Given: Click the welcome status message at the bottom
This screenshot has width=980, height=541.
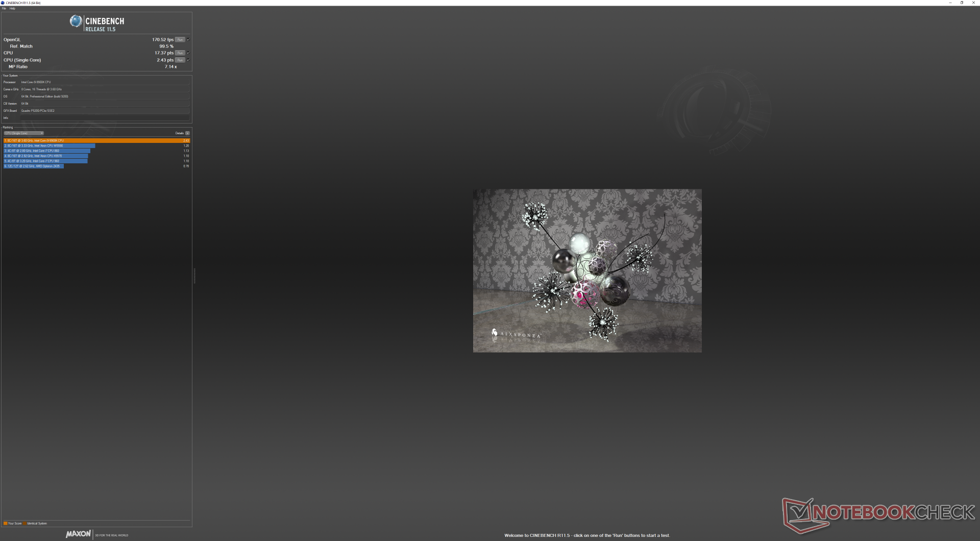Looking at the screenshot, I should coord(587,535).
